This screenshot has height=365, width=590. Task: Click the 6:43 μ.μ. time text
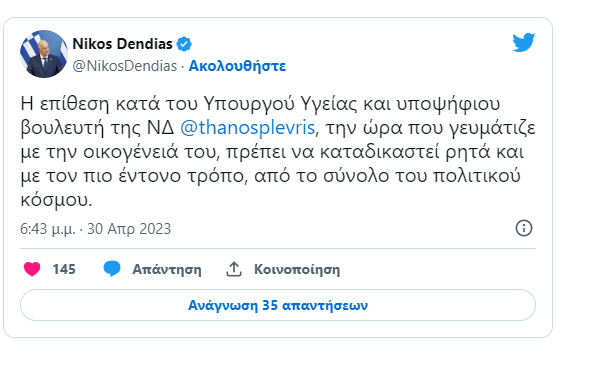[x=48, y=229]
